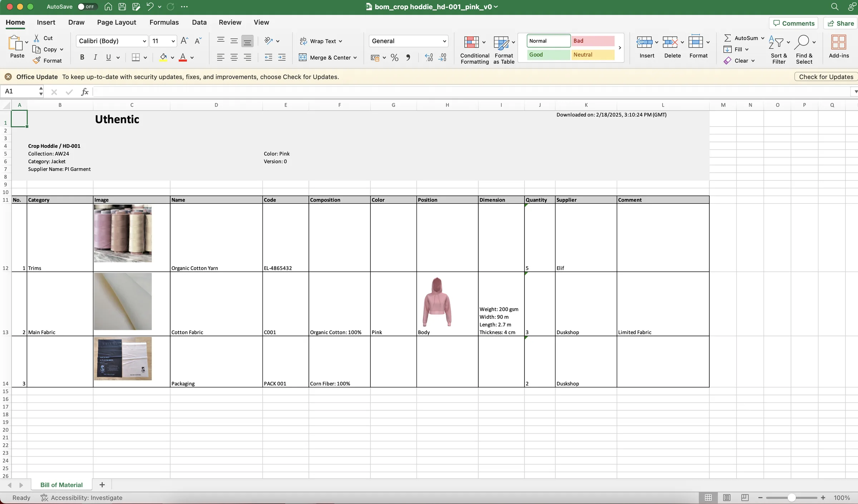Screen dimensions: 858x504
Task: Click the Increase Indent icon
Action: pyautogui.click(x=282, y=57)
